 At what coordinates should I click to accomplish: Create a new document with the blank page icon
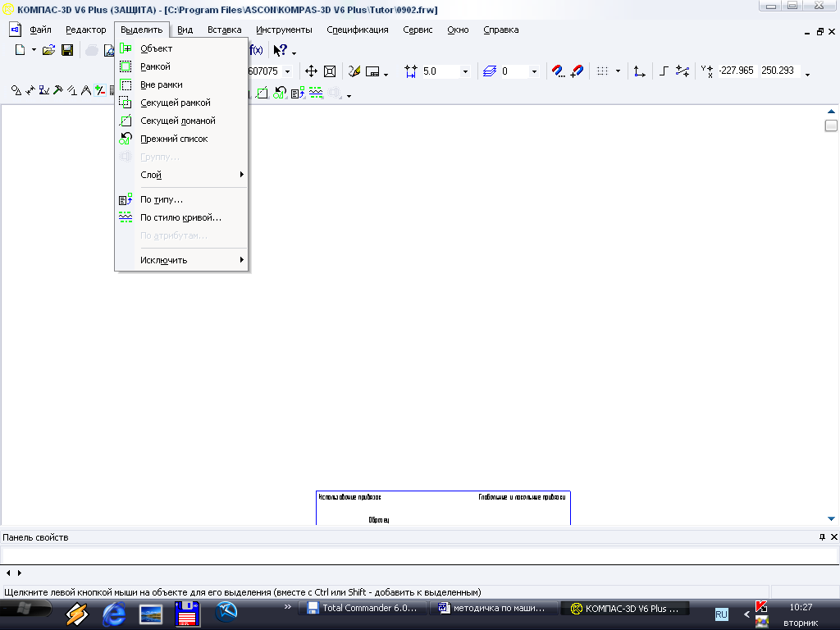click(20, 50)
